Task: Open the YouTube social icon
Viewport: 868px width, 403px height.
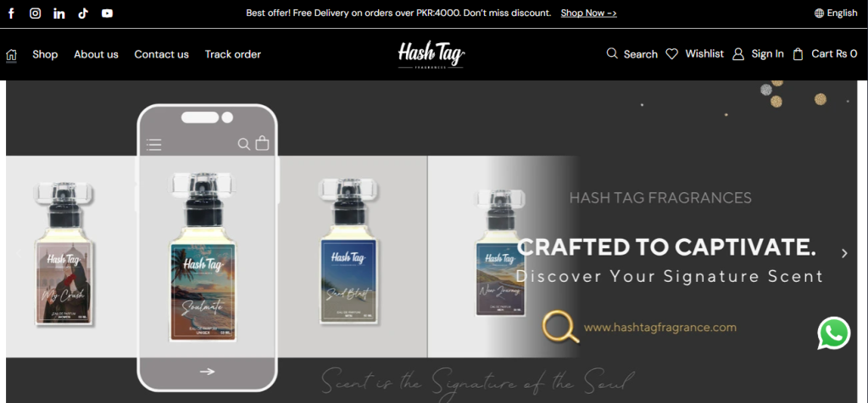Action: pyautogui.click(x=108, y=14)
